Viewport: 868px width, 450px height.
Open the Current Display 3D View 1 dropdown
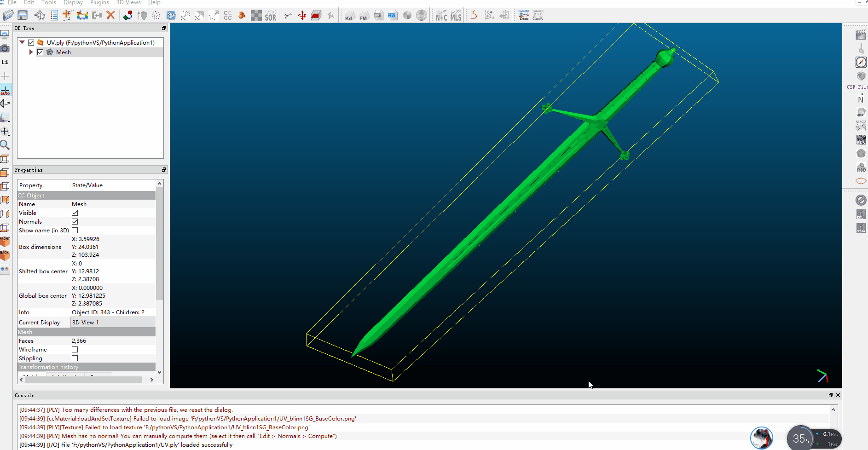point(113,322)
